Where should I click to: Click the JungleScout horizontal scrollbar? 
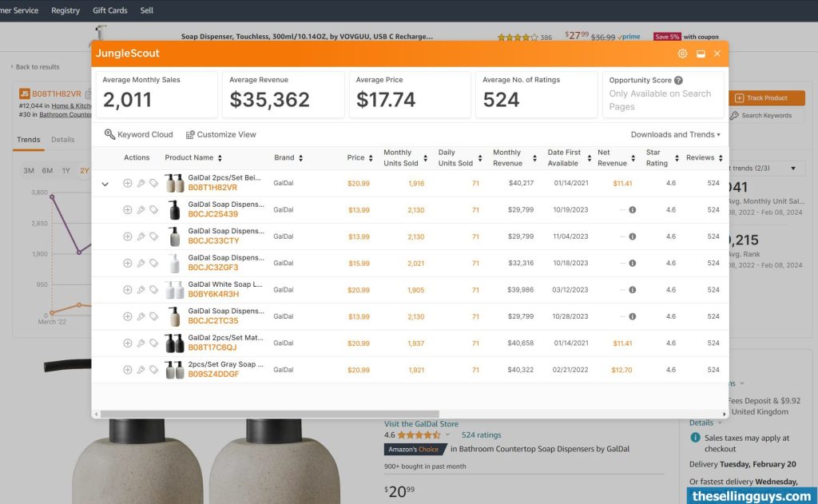pyautogui.click(x=269, y=414)
